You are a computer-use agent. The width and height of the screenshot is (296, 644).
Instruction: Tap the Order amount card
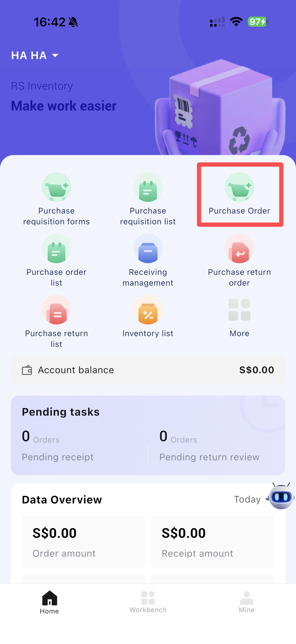83,542
